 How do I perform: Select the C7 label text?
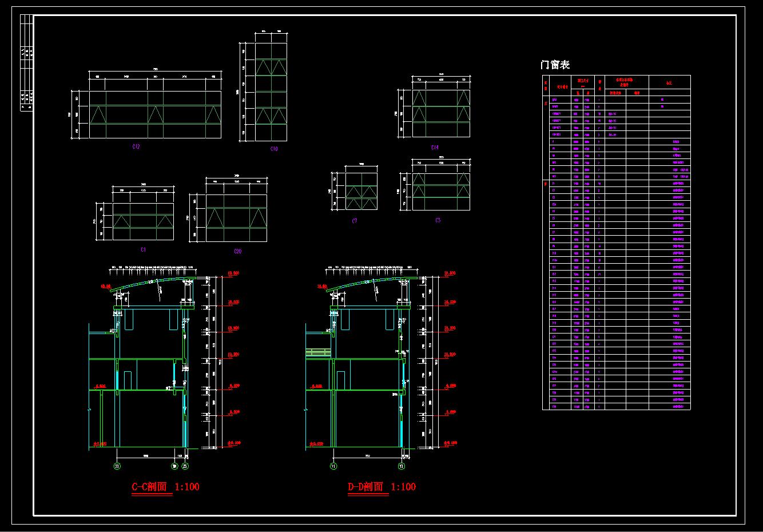coord(355,221)
